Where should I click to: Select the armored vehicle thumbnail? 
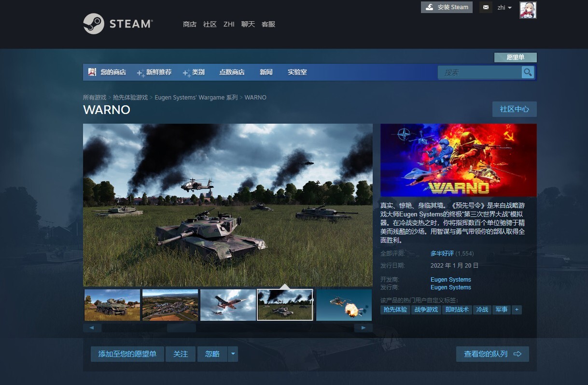[x=112, y=305]
